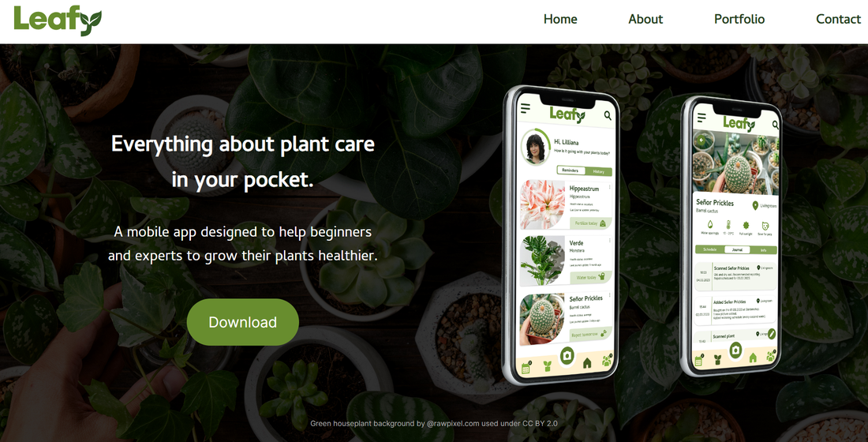Open the Contact link in the header
Screen dimensions: 868x442
[838, 19]
